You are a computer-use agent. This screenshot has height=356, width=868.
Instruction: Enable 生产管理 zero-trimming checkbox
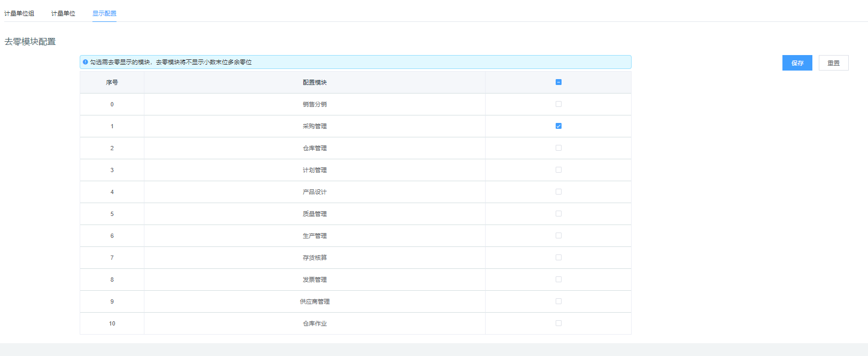(558, 236)
